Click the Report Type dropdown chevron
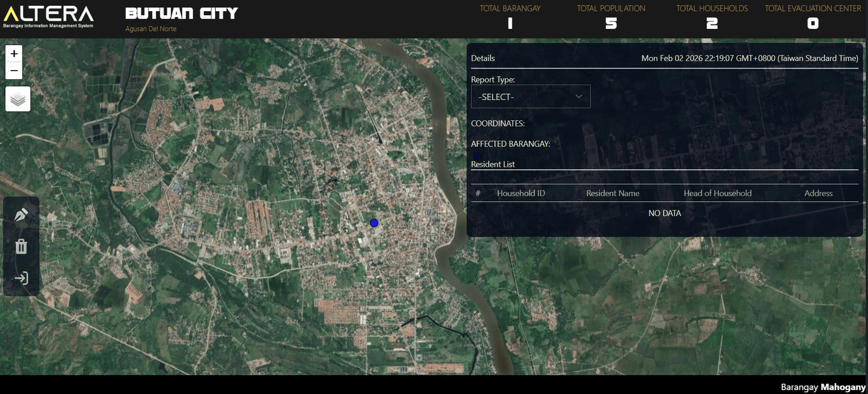 click(x=579, y=97)
